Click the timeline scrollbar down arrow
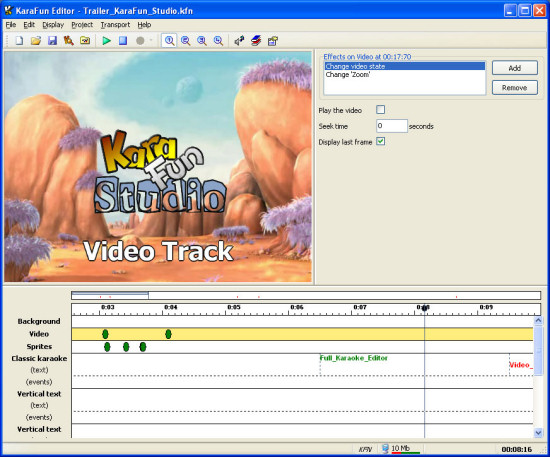This screenshot has height=457, width=550. [x=538, y=433]
